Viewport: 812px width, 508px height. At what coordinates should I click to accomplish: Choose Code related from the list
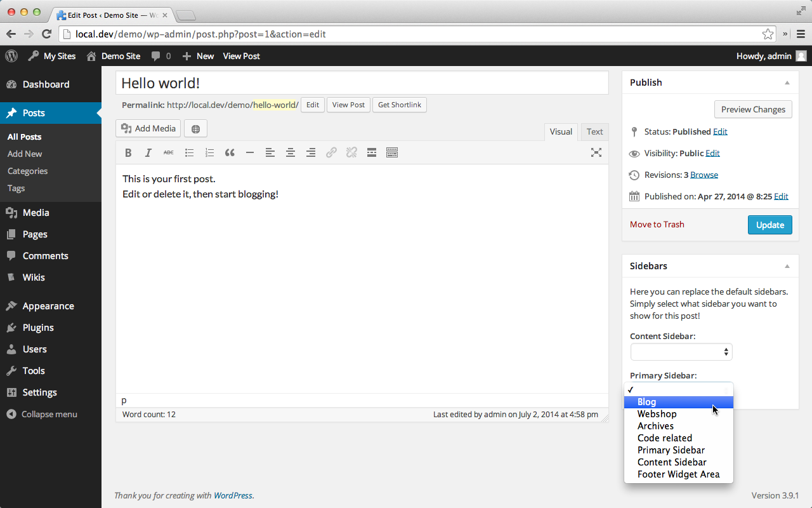click(679, 438)
